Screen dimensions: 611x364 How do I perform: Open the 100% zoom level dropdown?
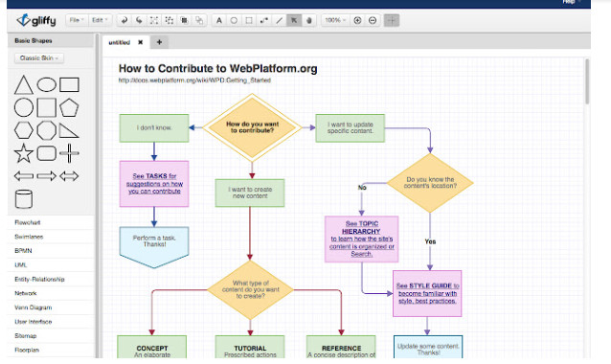click(x=335, y=20)
